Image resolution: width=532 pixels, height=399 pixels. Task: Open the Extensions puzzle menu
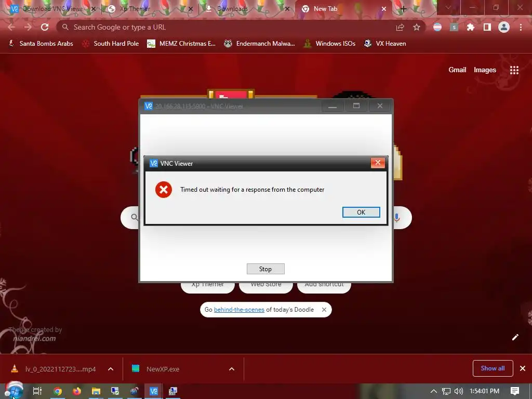[x=471, y=27]
